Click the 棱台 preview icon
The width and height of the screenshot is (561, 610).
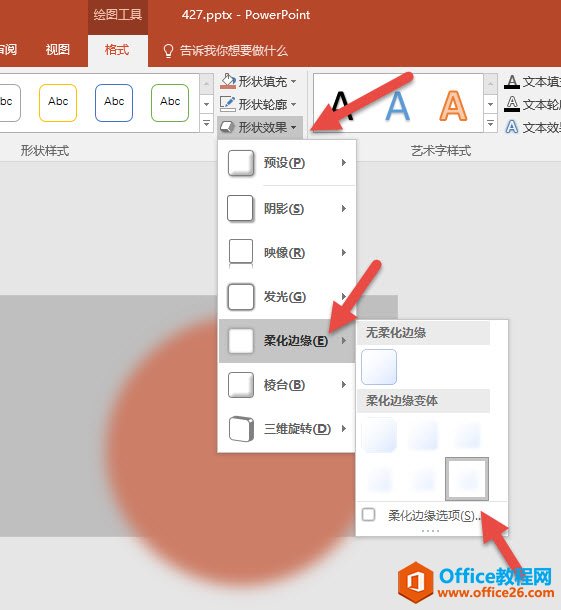[x=241, y=385]
